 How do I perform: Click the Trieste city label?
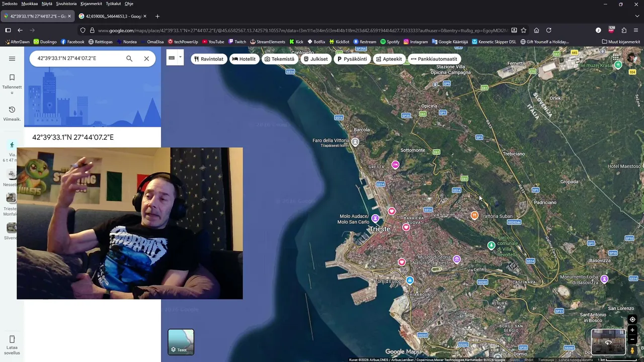click(x=380, y=229)
